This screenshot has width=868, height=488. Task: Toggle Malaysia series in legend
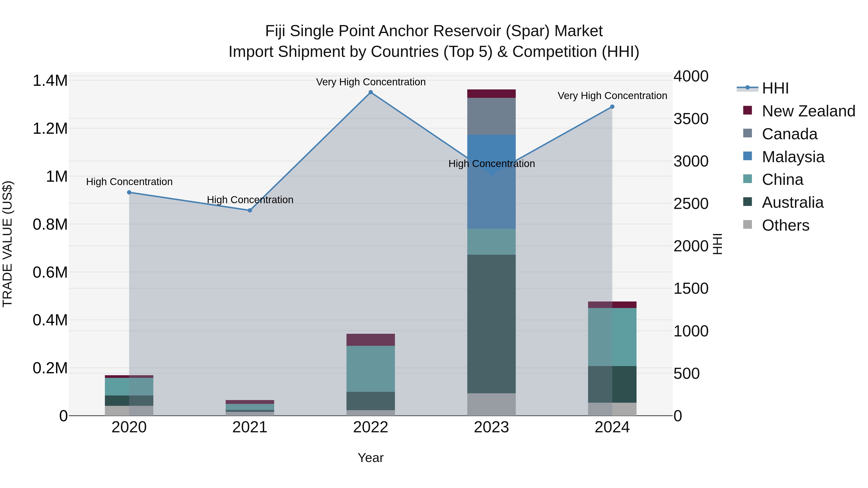[783, 157]
